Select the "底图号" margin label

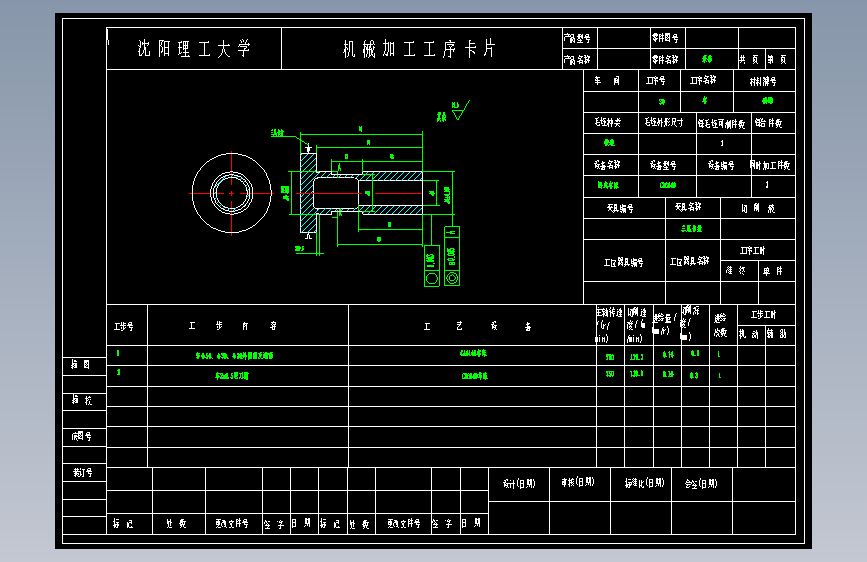(x=82, y=436)
